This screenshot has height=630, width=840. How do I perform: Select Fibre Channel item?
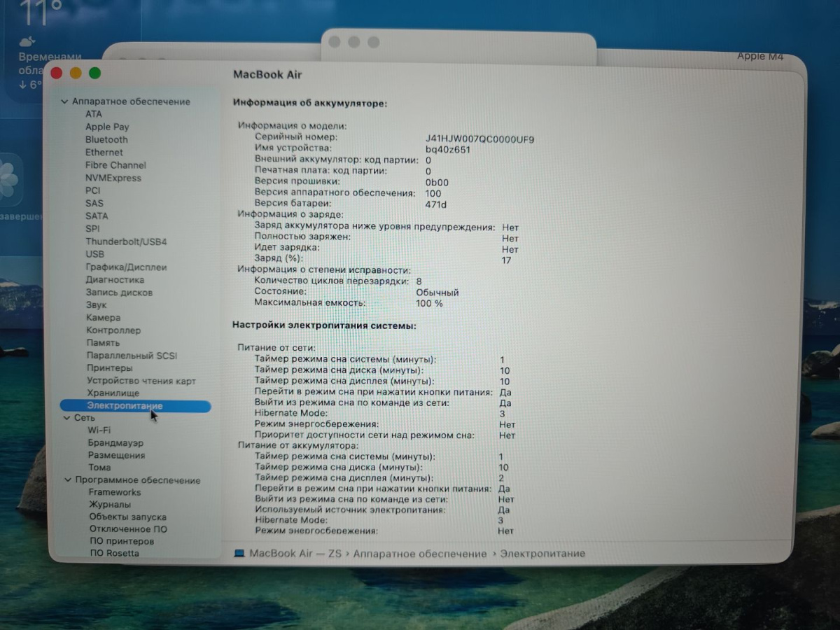click(116, 165)
